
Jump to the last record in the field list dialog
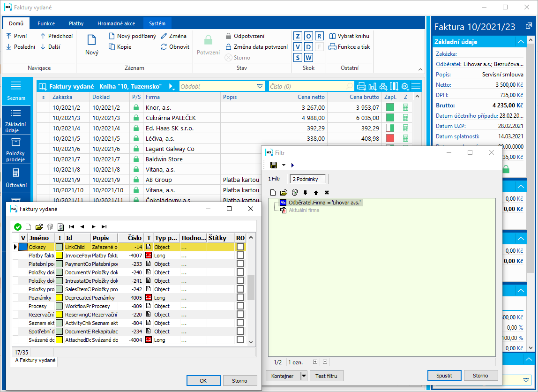(x=104, y=227)
